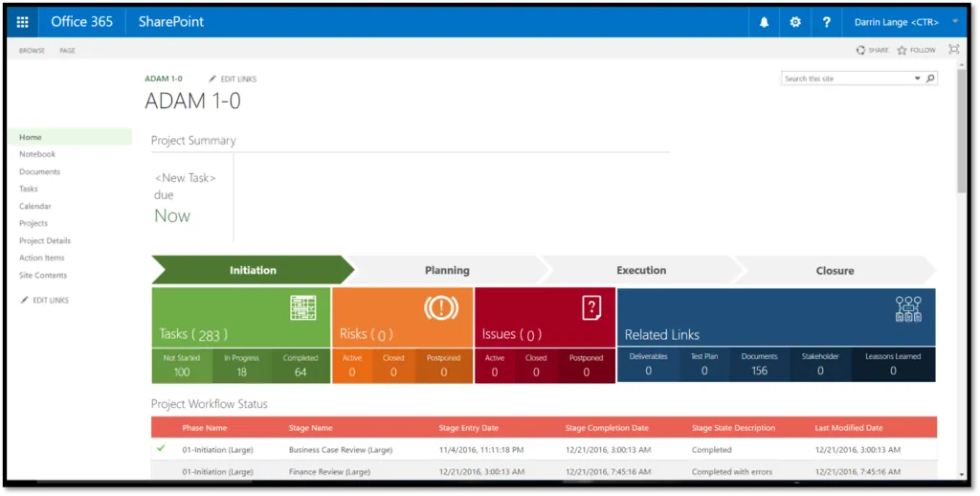Open the Issues (0) tile

(x=545, y=317)
